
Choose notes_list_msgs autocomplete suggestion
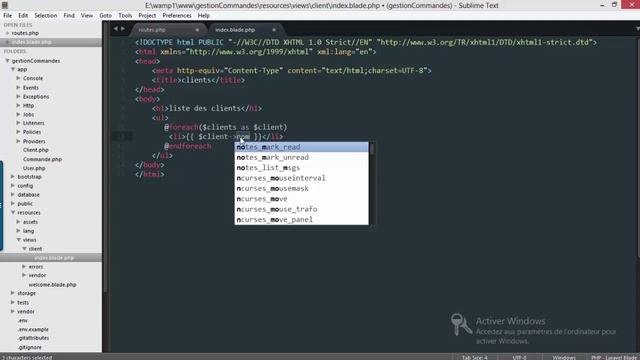coord(302,168)
